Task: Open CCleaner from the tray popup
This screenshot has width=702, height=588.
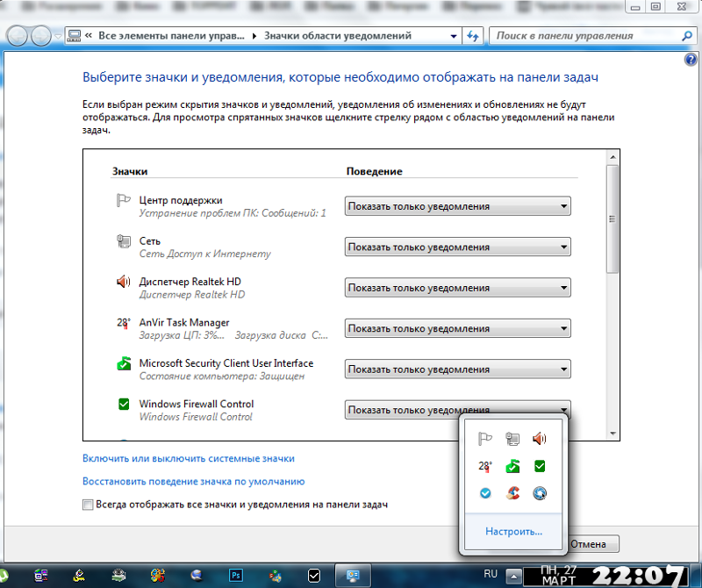Action: pyautogui.click(x=512, y=493)
